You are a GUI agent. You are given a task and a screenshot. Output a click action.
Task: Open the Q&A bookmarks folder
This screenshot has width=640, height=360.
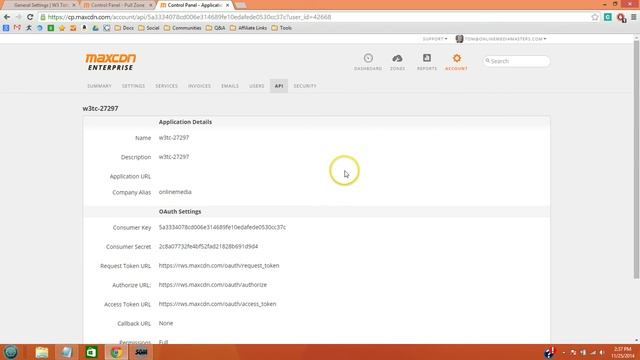(216, 28)
